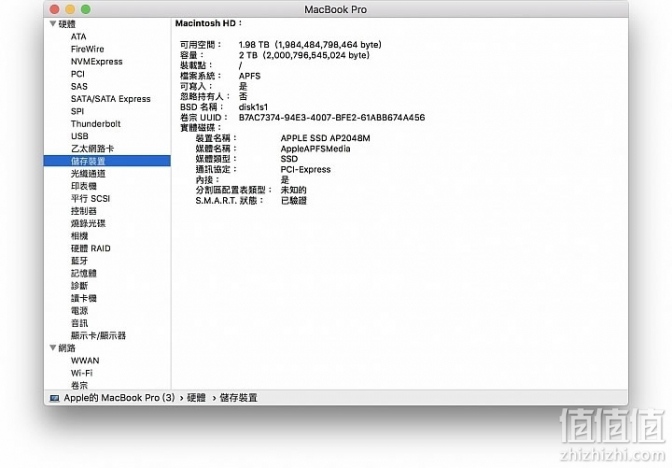Select FireWire in the sidebar
Viewport: 672px width, 468px height.
coord(87,49)
